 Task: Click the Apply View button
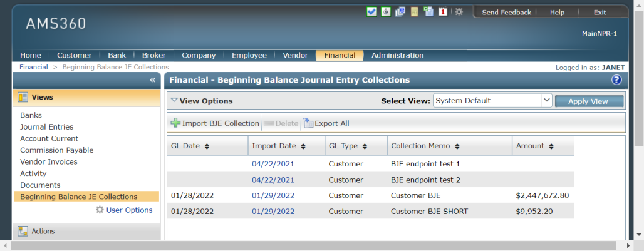coord(589,101)
